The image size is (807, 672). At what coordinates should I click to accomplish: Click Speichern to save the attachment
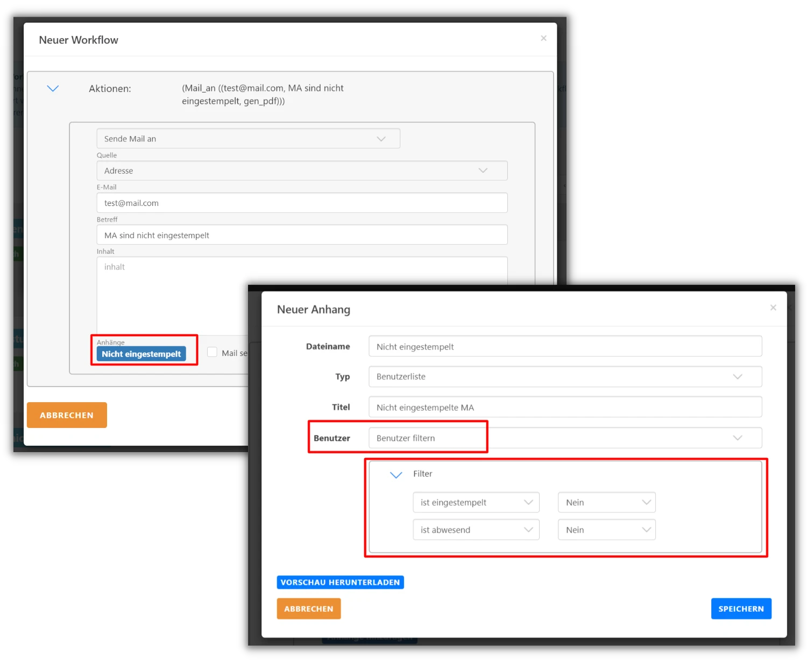pos(741,609)
